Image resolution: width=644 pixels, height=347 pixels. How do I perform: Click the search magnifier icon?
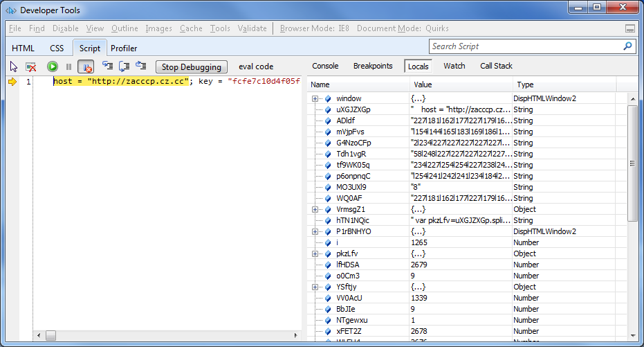click(627, 46)
